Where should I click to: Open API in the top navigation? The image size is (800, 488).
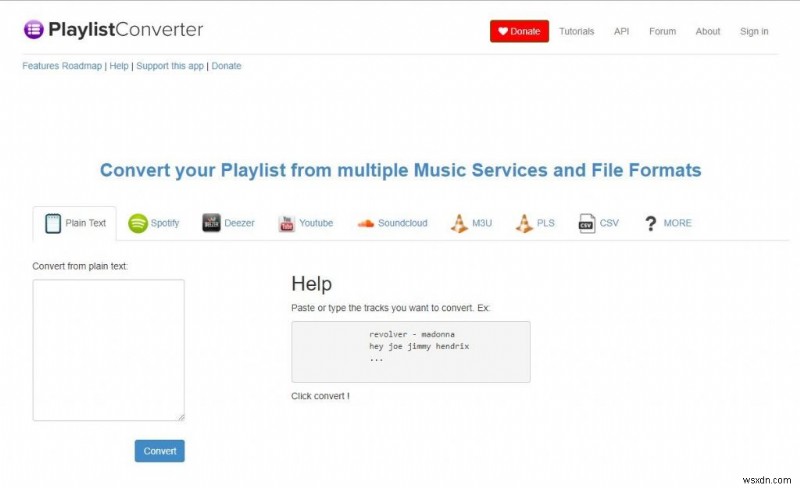coord(621,31)
